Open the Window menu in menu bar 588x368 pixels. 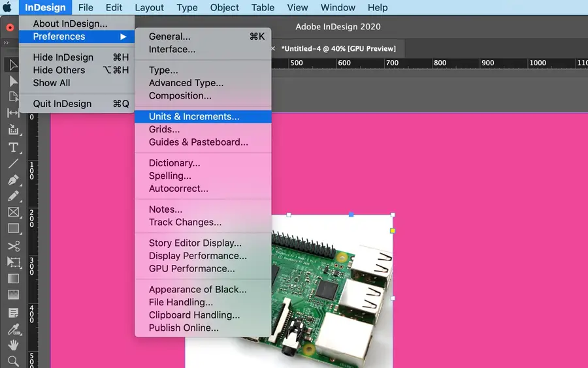[x=338, y=8]
